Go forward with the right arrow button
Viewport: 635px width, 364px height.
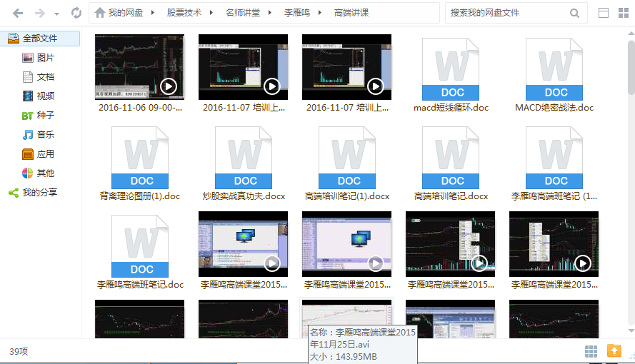40,14
